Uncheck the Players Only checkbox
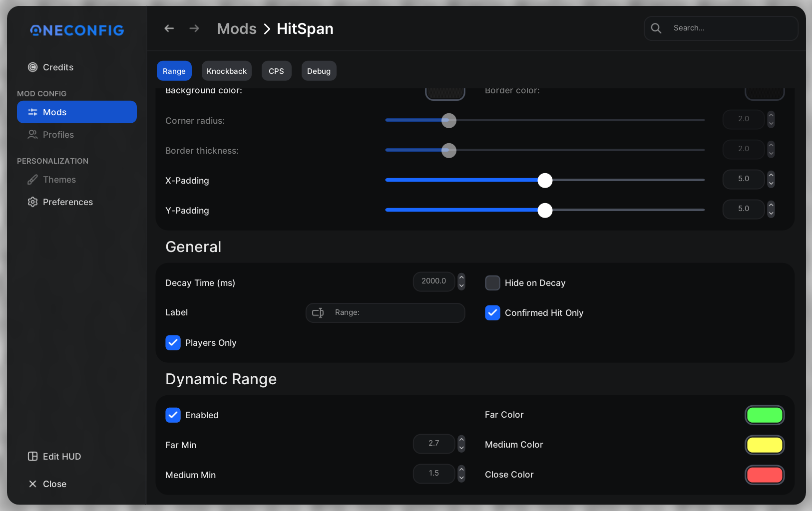The image size is (812, 511). click(x=173, y=343)
